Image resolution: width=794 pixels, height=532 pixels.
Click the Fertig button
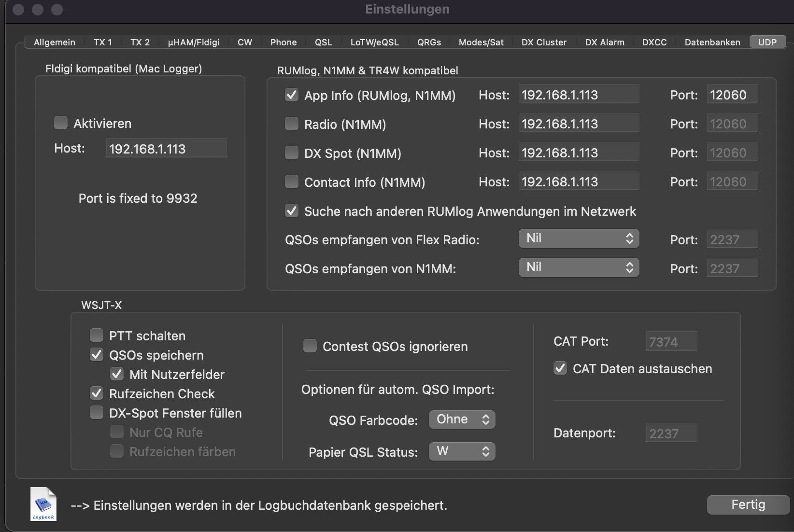pyautogui.click(x=748, y=504)
